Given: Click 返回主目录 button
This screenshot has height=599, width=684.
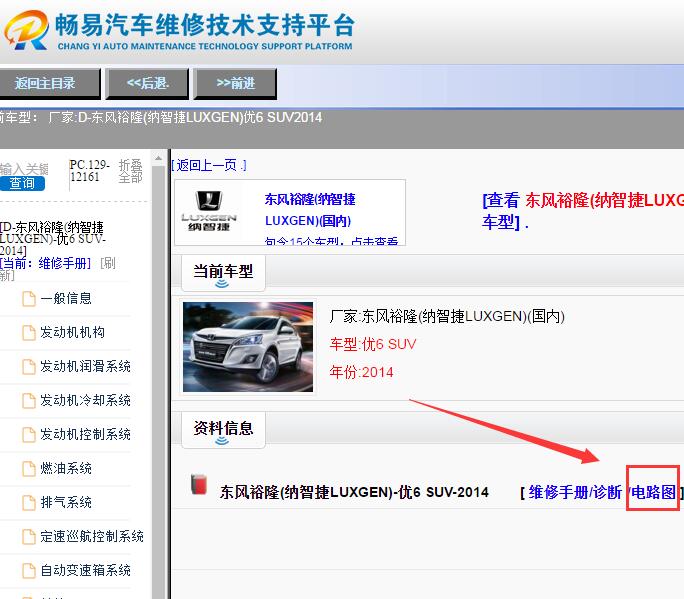Looking at the screenshot, I should click(49, 83).
